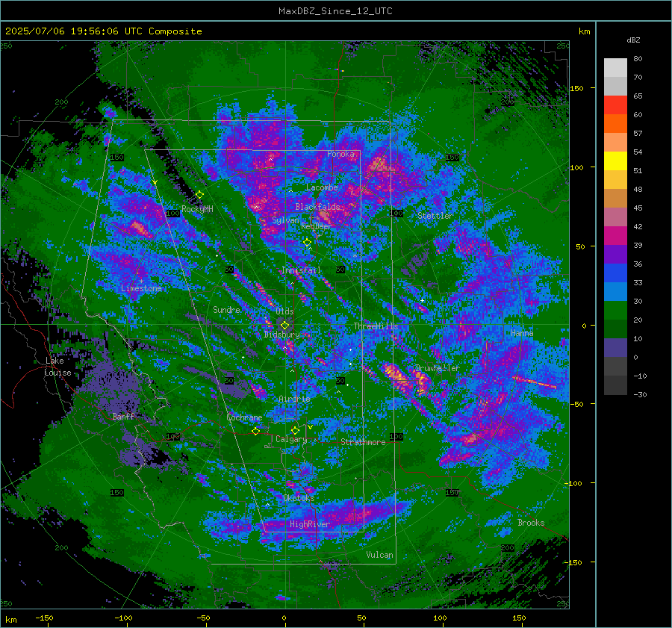Viewport: 672px width, 628px height.
Task: Click the Innisfail label
Action: [301, 270]
